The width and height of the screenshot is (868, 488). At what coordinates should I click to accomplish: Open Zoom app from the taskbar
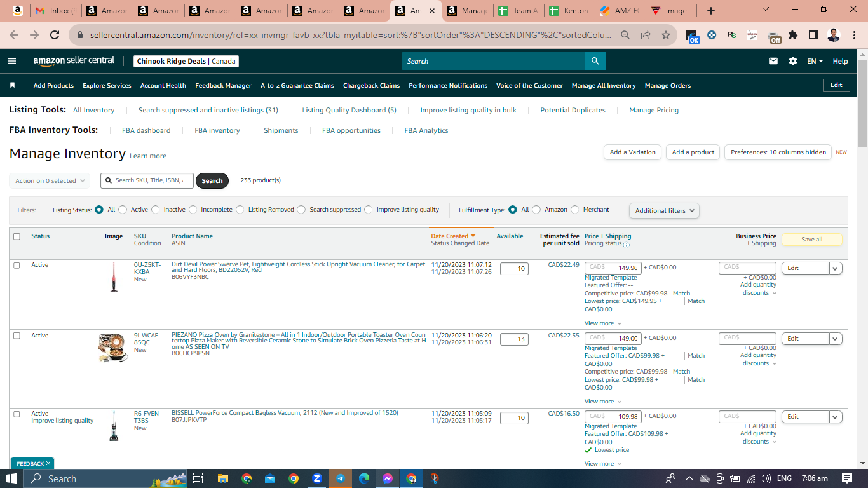317,478
